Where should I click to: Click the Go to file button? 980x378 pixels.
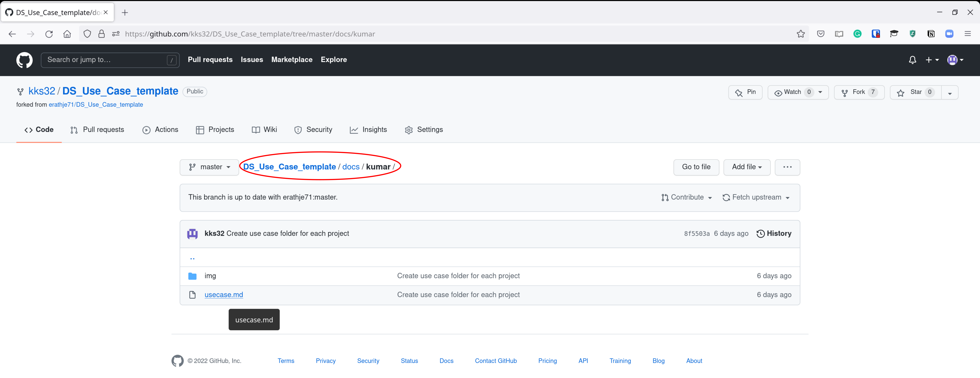click(x=696, y=167)
